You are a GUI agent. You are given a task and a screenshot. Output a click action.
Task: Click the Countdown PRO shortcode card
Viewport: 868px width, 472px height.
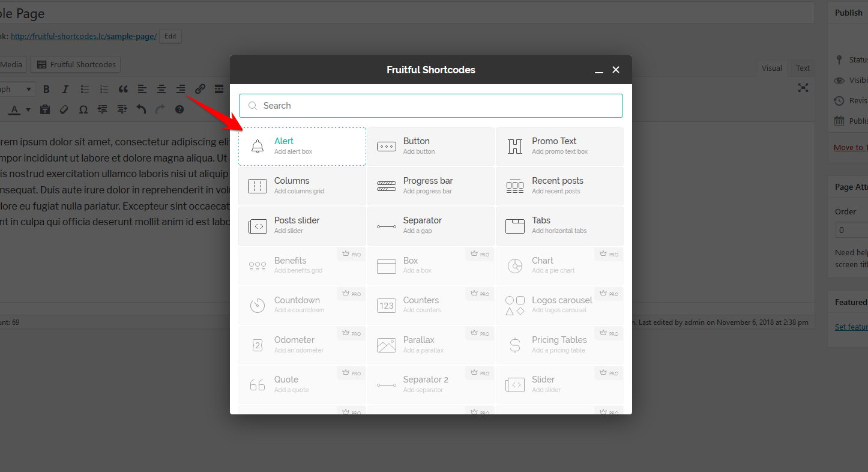tap(302, 305)
